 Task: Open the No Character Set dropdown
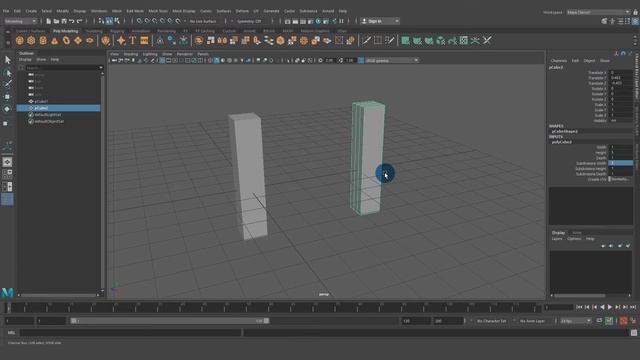click(x=491, y=321)
